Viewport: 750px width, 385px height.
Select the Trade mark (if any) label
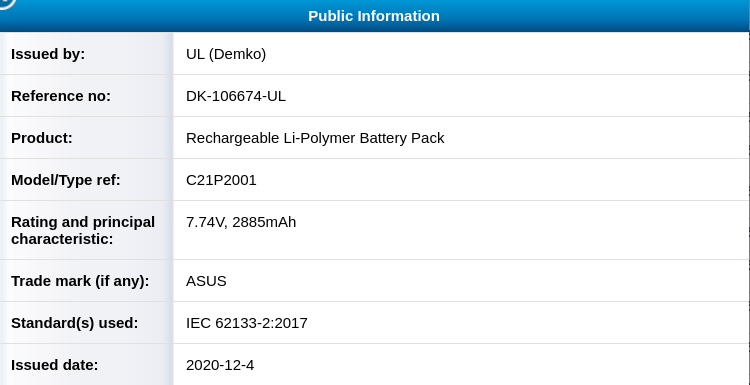pyautogui.click(x=80, y=281)
